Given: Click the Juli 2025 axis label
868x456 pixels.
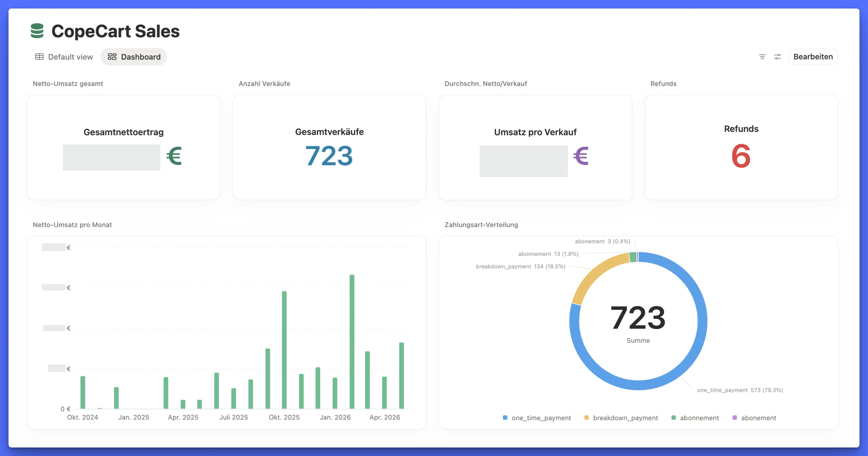Looking at the screenshot, I should 234,417.
